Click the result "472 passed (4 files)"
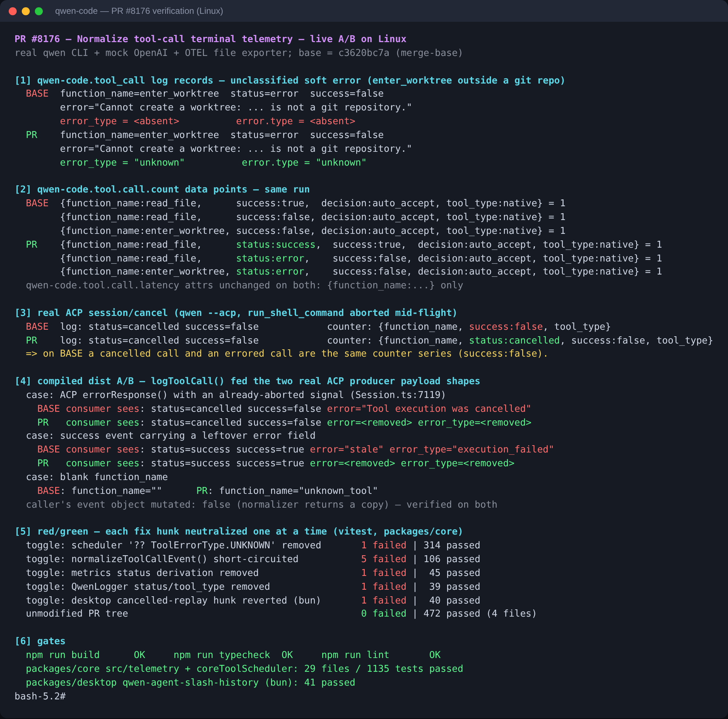Viewport: 728px width, 719px height. click(x=480, y=613)
